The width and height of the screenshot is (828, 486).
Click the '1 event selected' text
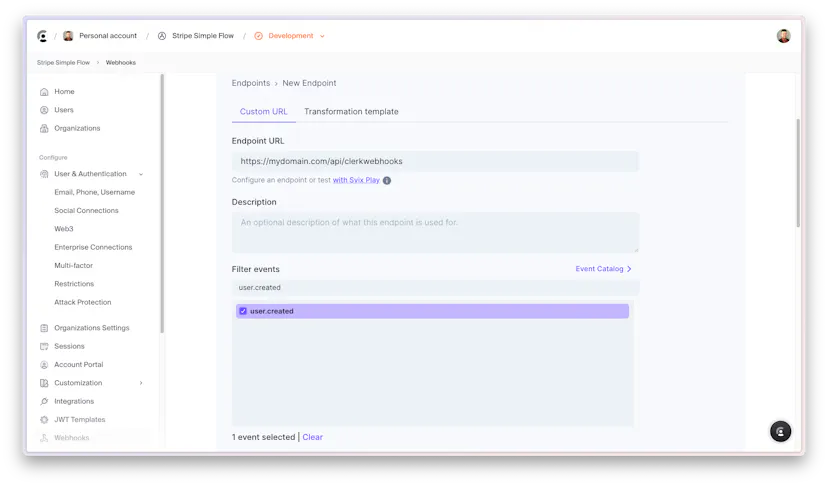click(264, 437)
